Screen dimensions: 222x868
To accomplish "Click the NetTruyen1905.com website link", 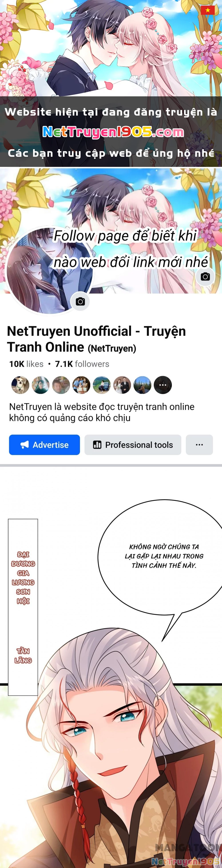I will click(113, 132).
